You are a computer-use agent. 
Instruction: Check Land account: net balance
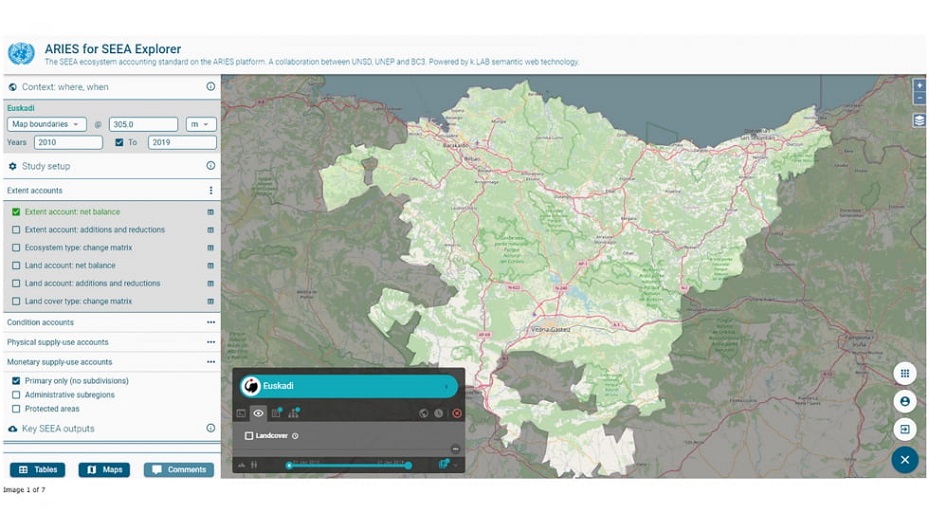point(16,266)
